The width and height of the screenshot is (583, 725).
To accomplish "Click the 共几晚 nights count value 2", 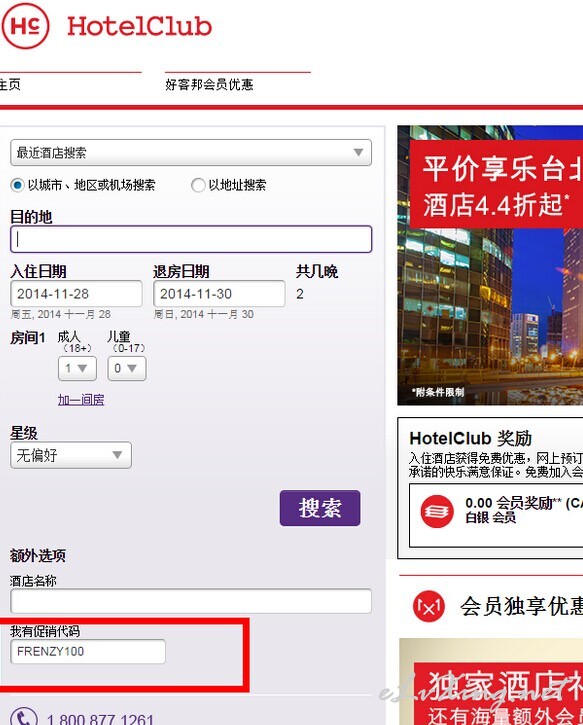I will click(300, 294).
